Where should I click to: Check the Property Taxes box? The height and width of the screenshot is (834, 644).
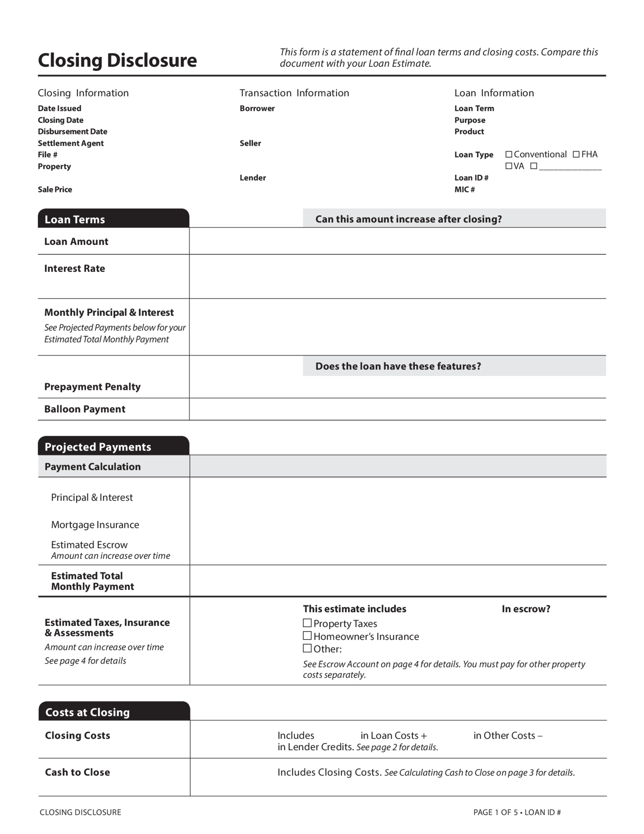pyautogui.click(x=307, y=623)
